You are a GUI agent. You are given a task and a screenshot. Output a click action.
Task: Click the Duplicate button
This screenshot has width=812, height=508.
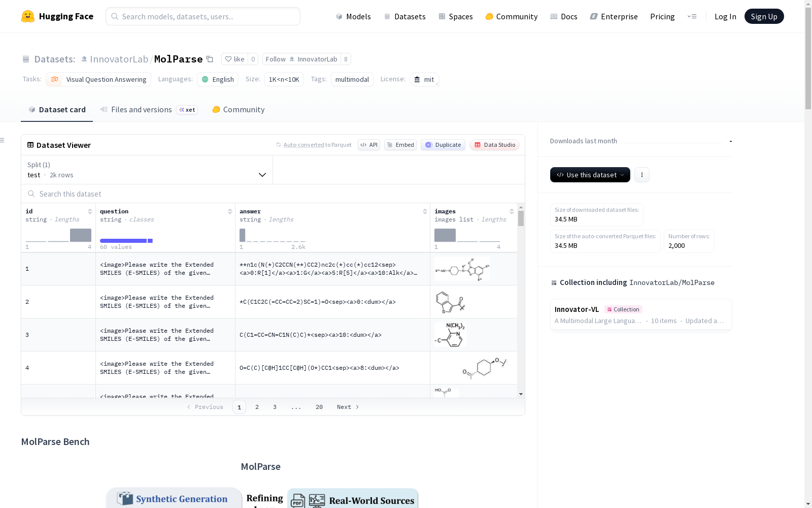click(443, 145)
